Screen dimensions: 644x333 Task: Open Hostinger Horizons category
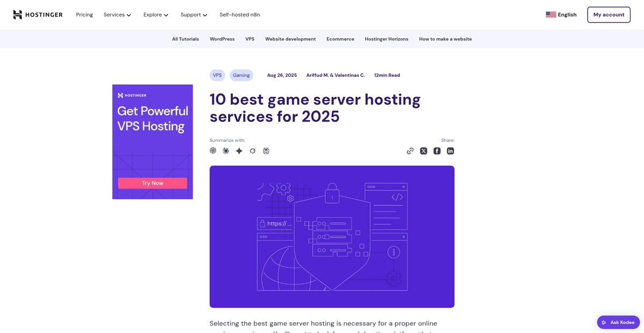coord(386,39)
